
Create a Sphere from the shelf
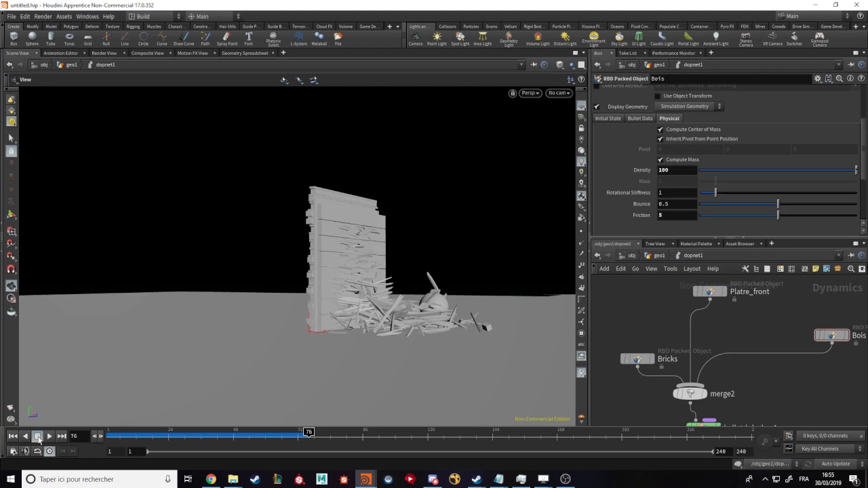[x=32, y=39]
